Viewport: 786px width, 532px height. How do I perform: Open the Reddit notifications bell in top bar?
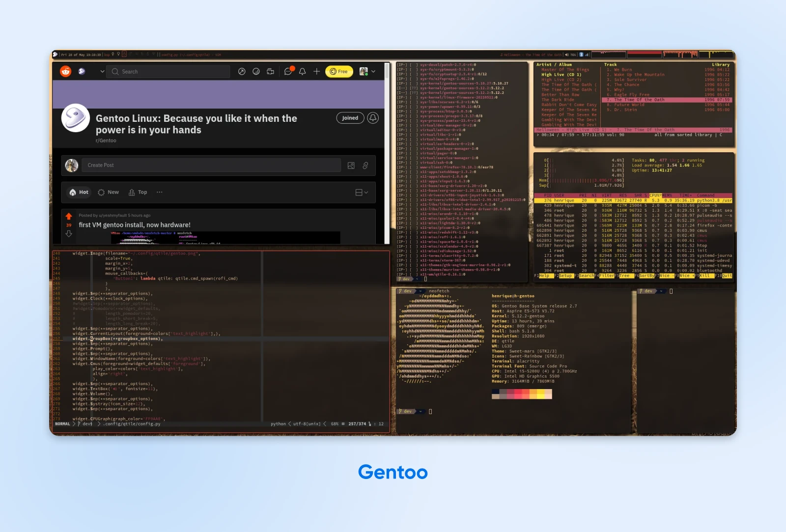coord(303,71)
